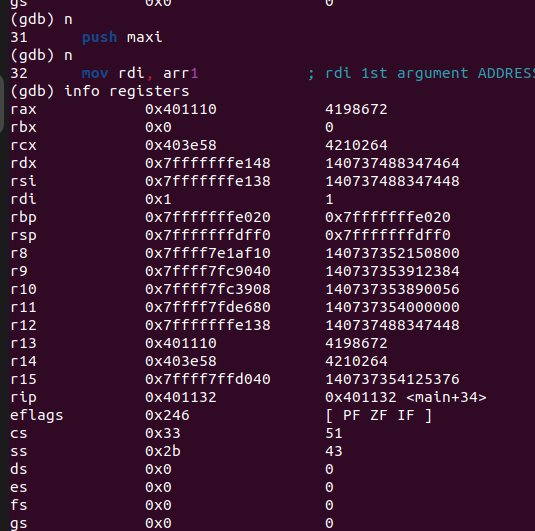Viewport: 535px width, 531px height.
Task: Click the rdi register value 0x1
Action: 158,199
